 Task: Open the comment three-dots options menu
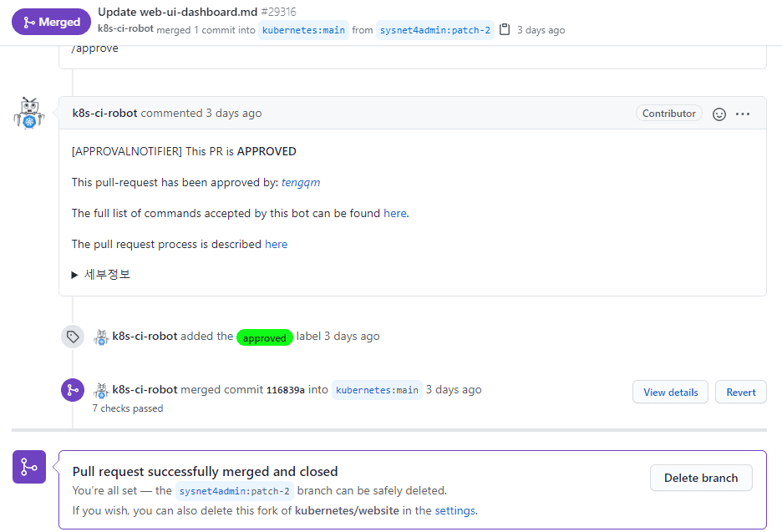(743, 114)
